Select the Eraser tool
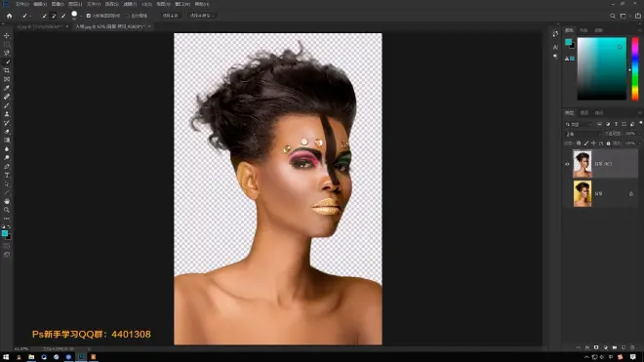This screenshot has width=644, height=362. click(7, 132)
